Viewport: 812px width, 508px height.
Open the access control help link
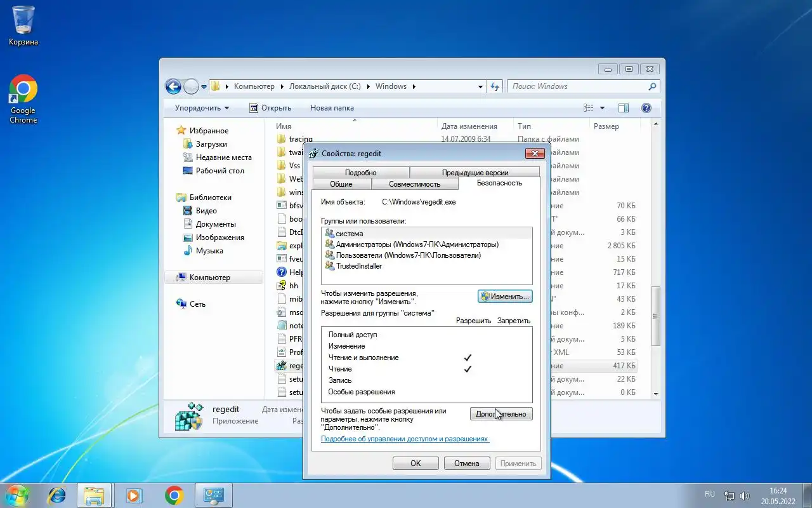click(405, 439)
